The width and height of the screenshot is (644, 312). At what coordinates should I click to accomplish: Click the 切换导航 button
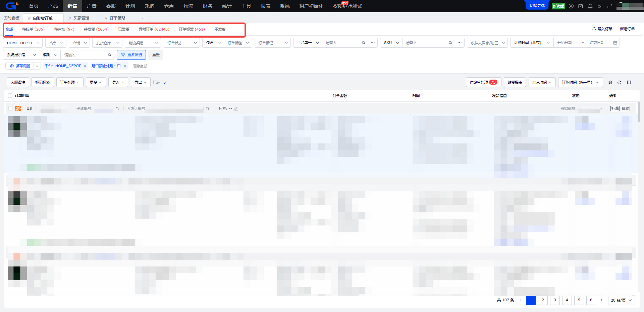pyautogui.click(x=537, y=5)
